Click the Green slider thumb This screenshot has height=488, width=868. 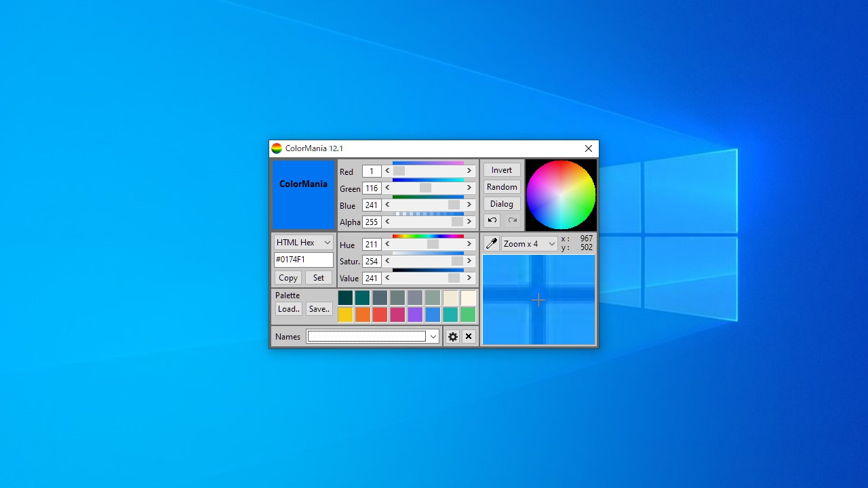coord(425,188)
